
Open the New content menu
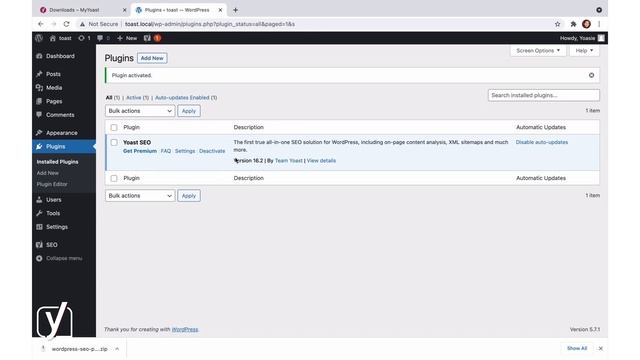tap(127, 38)
